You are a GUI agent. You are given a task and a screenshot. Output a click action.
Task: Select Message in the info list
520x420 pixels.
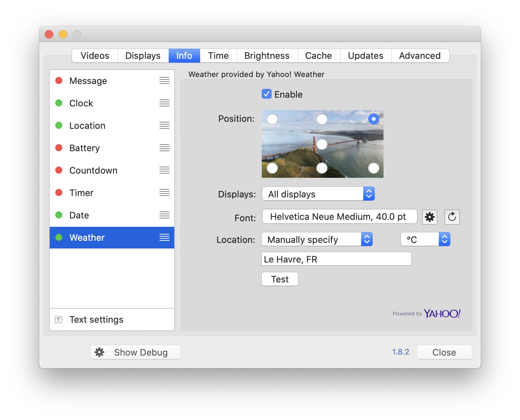112,81
